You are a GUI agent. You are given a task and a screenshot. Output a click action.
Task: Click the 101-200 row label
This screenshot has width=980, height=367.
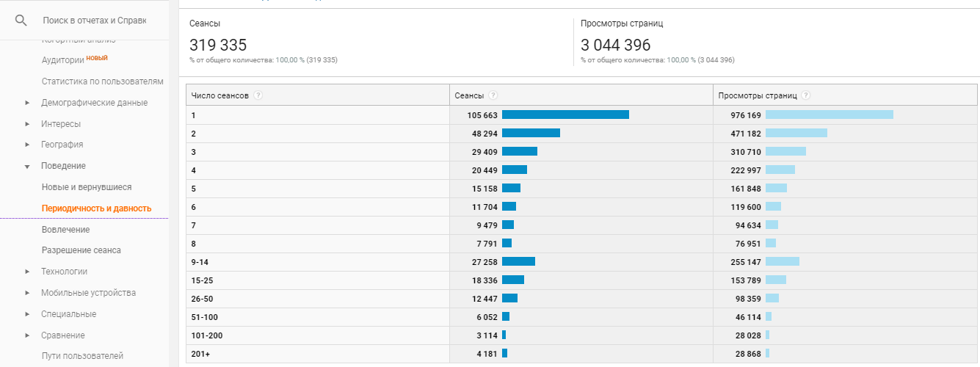click(207, 335)
